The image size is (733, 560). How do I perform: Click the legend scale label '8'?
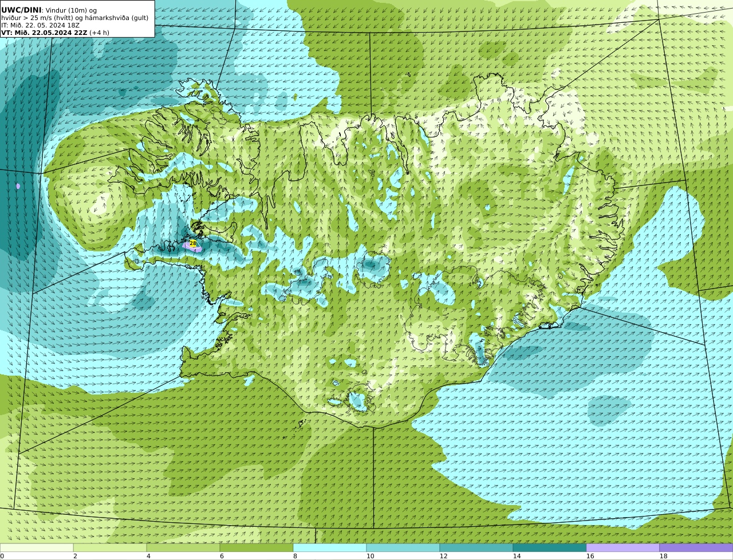(x=295, y=556)
